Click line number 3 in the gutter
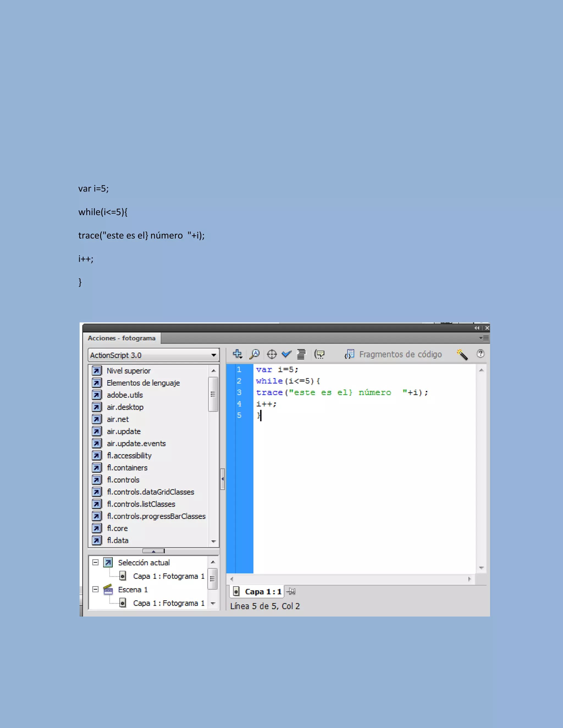 click(239, 392)
